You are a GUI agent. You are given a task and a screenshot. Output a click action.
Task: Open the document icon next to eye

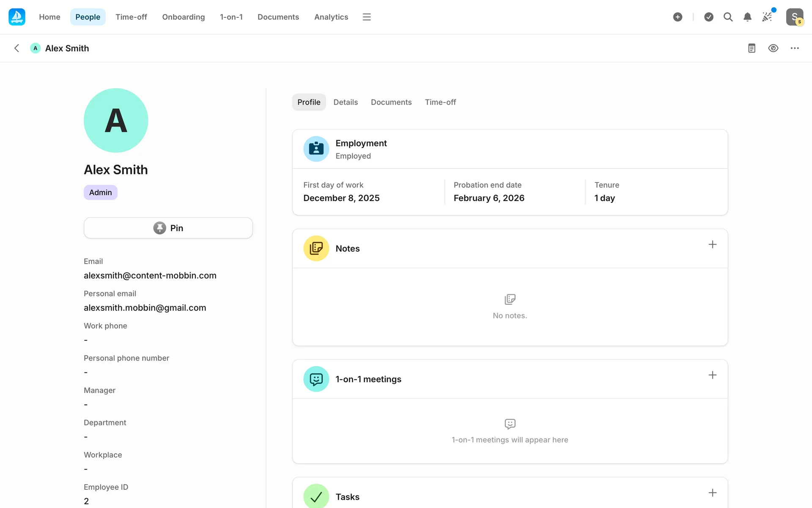(x=752, y=48)
